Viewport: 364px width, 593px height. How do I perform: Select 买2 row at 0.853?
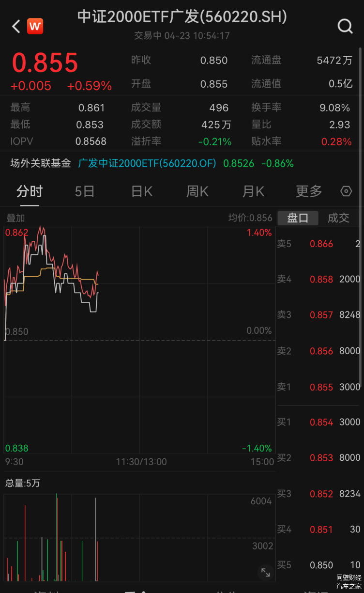point(318,458)
